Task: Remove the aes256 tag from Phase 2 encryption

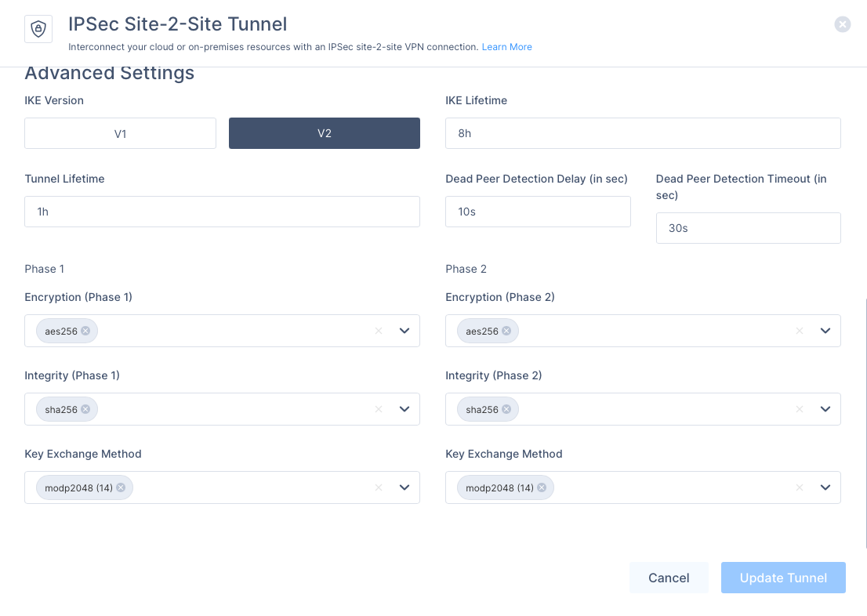Action: 506,331
